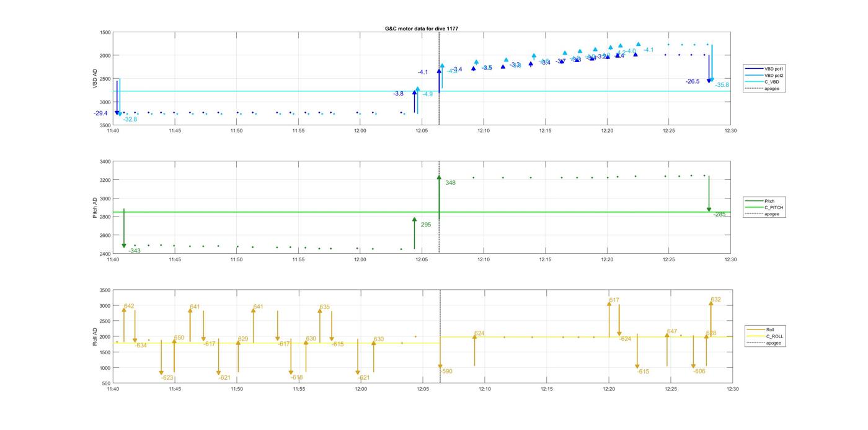Viewport: 868px width, 430px height.
Task: Click the "-623" roll data label
Action: 167,377
